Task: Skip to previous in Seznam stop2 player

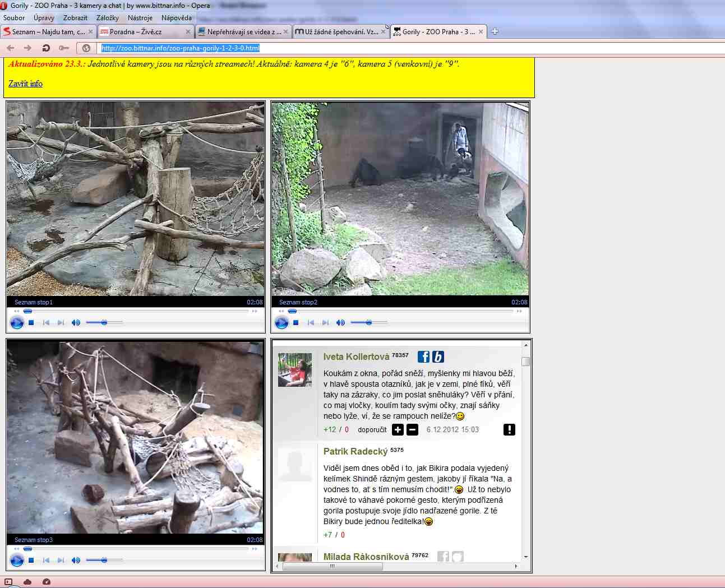Action: [x=311, y=323]
